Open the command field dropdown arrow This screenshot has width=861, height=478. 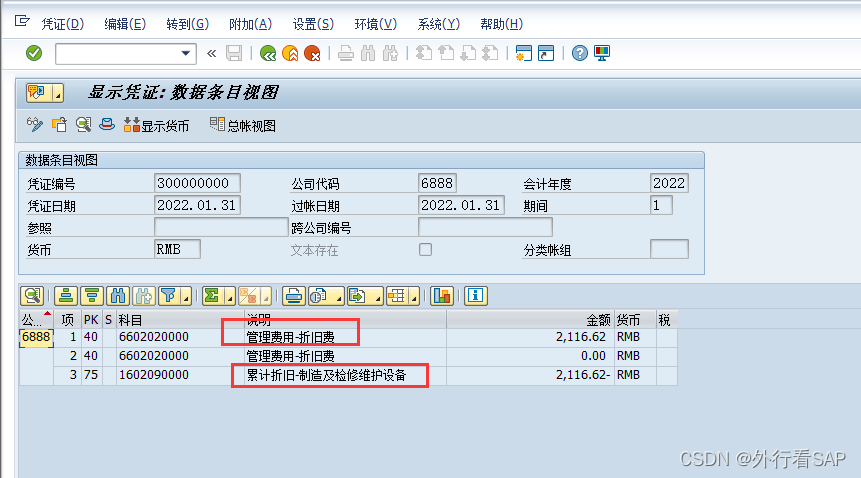click(186, 53)
